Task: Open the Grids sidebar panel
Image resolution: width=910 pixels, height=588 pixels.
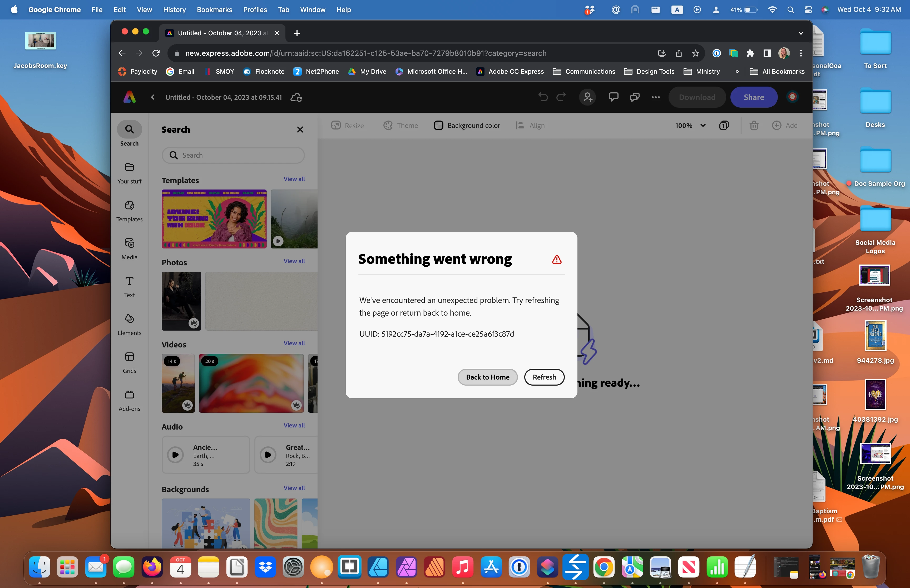Action: pyautogui.click(x=130, y=362)
